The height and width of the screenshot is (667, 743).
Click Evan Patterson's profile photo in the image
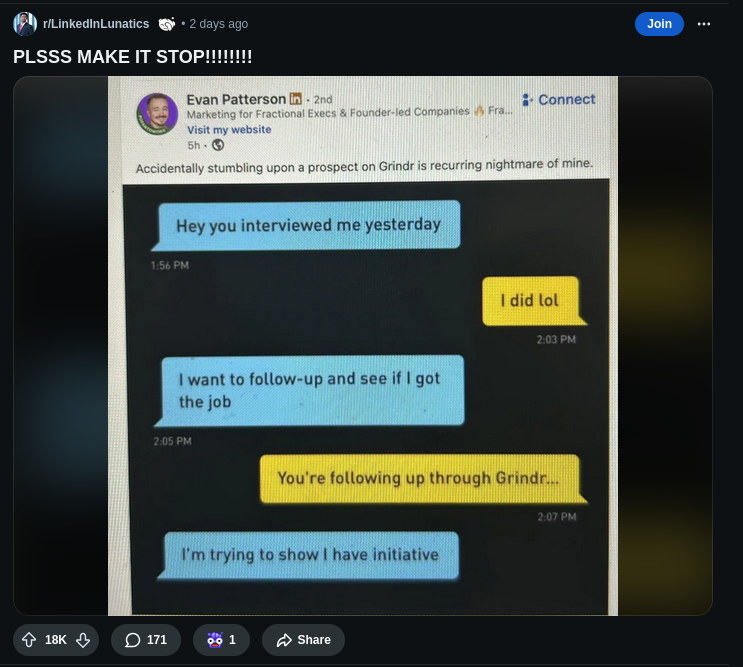tap(157, 114)
